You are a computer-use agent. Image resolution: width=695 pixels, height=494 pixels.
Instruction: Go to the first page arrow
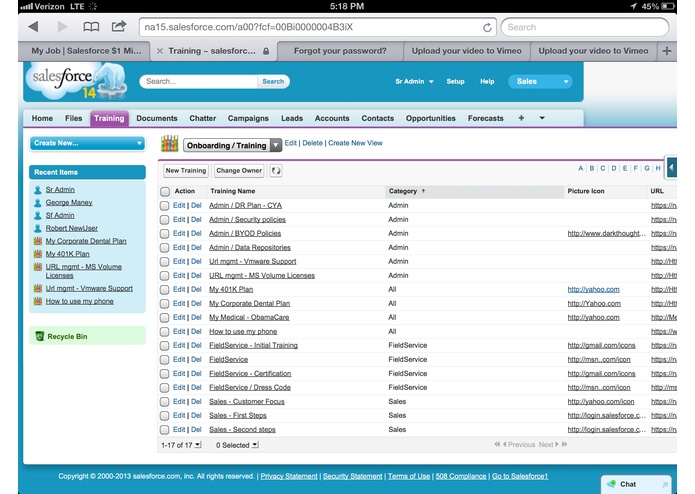point(497,444)
